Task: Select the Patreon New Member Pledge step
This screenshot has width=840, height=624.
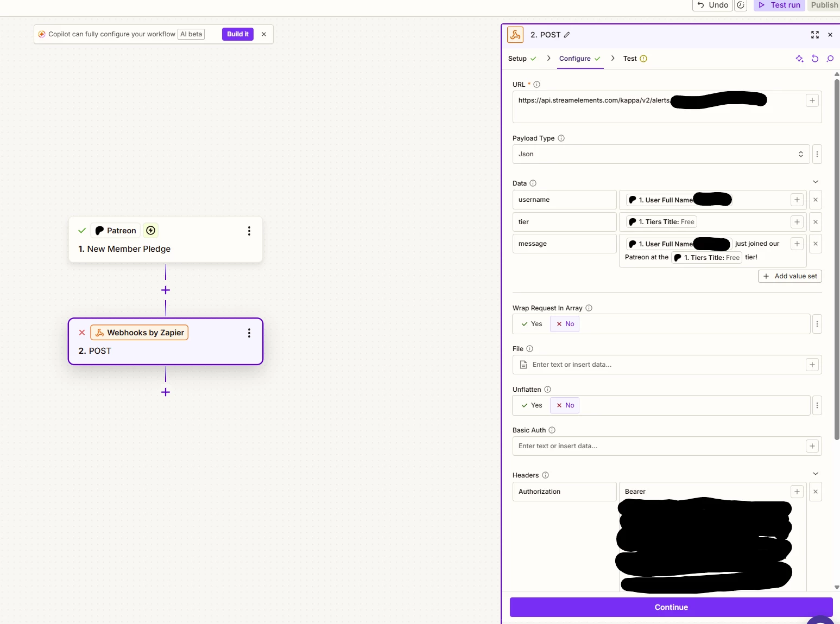Action: (x=166, y=239)
